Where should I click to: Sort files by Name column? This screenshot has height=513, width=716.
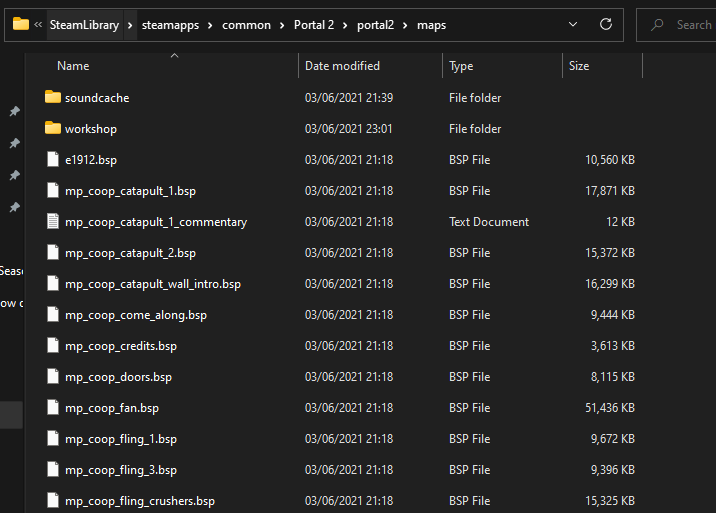(73, 66)
